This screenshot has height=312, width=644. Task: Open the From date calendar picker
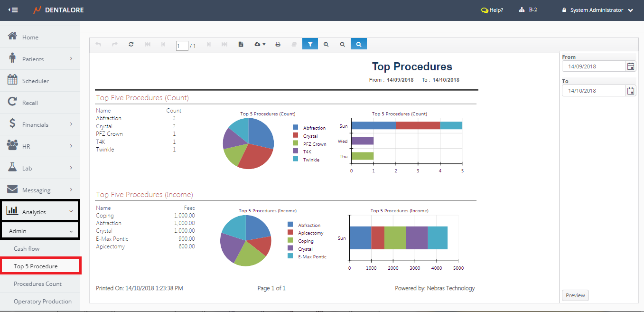click(630, 66)
